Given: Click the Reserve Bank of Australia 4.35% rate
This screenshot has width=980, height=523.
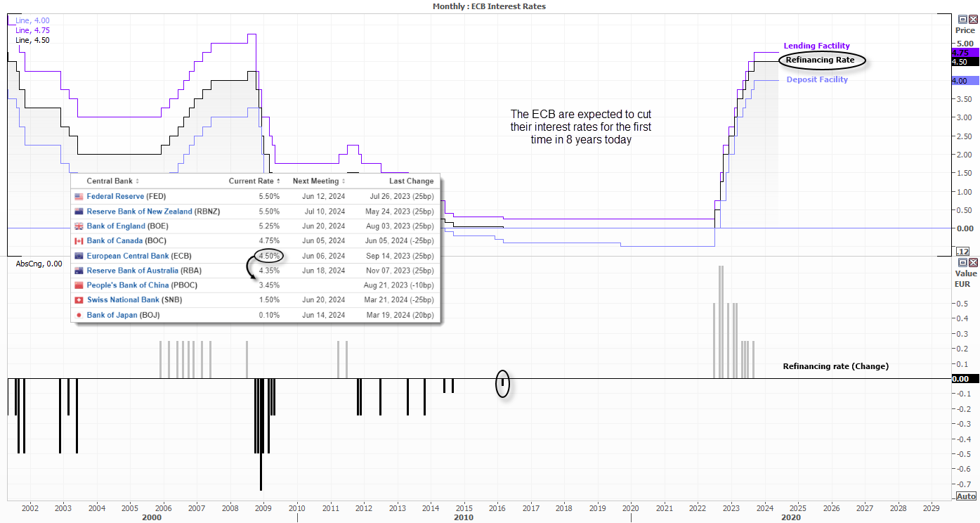Looking at the screenshot, I should [268, 271].
